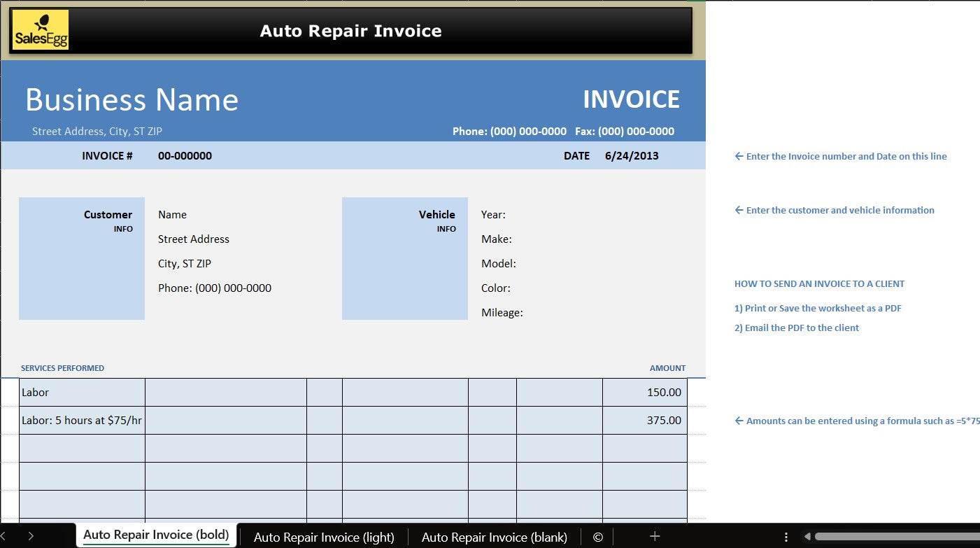Open the copyright symbol sheet tab

click(x=597, y=537)
